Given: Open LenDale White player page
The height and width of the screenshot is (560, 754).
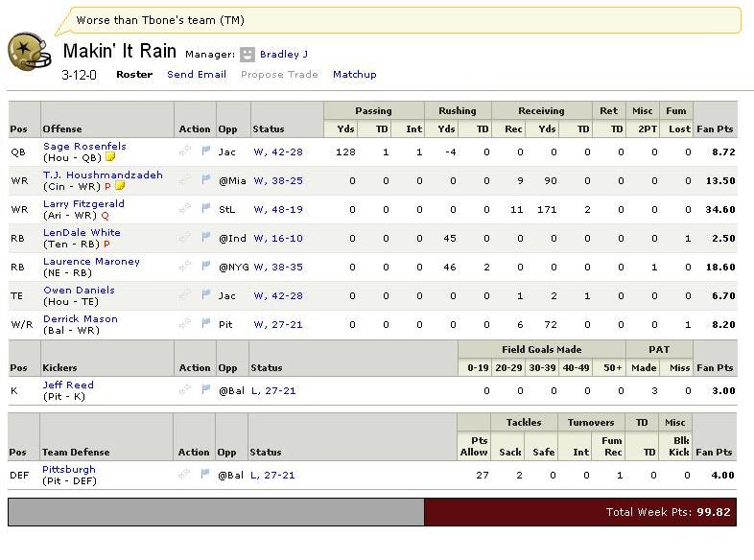Looking at the screenshot, I should pos(82,233).
